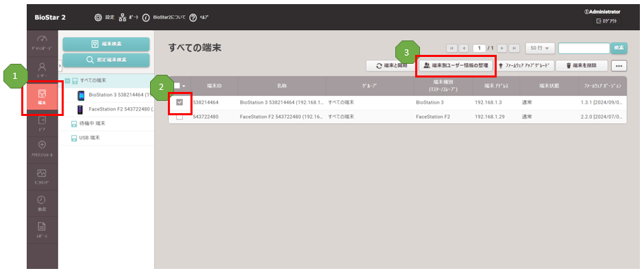
Task: Toggle the select-all header checkbox
Action: click(x=177, y=86)
